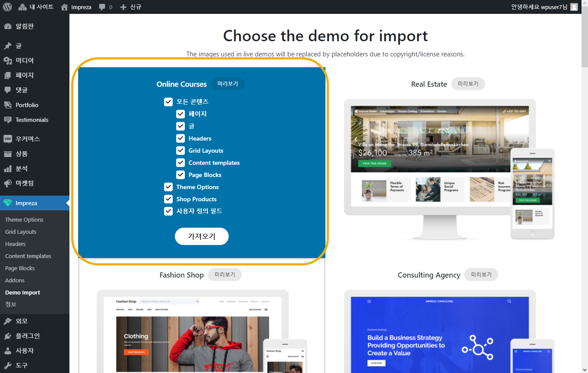
Task: Open Headers in the Impreza submenu
Action: (16, 244)
